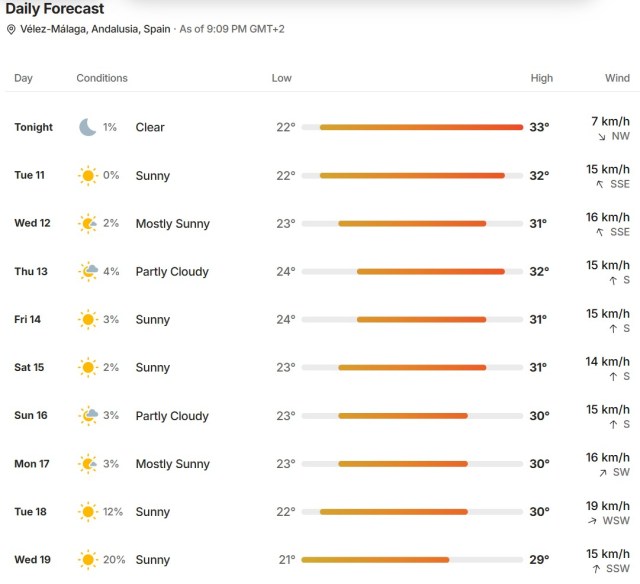640x584 pixels.
Task: Expand the Wed 19 forecast row
Action: [322, 560]
